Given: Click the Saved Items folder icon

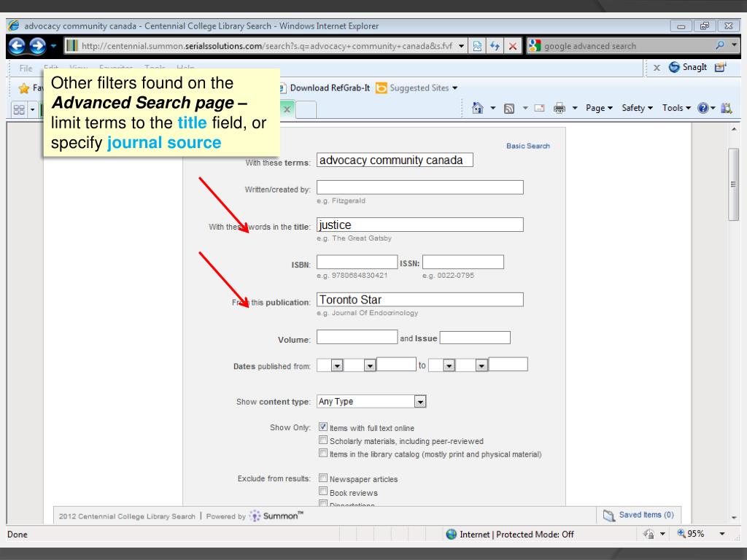Looking at the screenshot, I should (x=609, y=516).
